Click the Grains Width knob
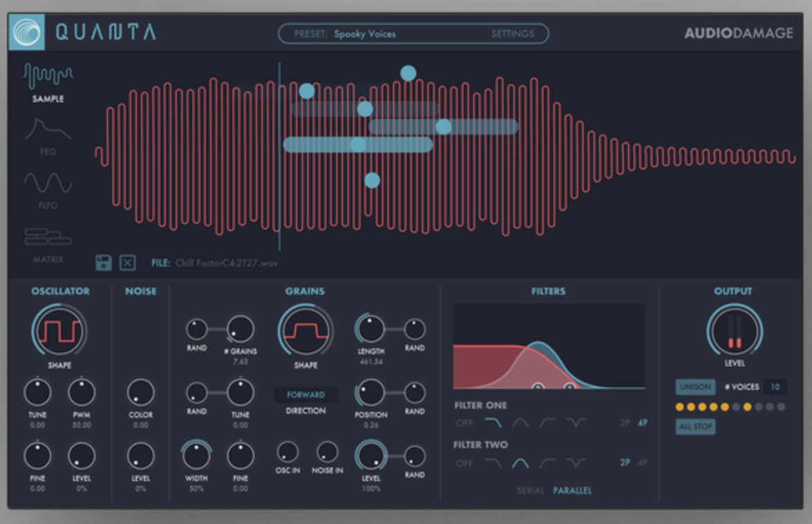The height and width of the screenshot is (524, 812). click(x=196, y=456)
